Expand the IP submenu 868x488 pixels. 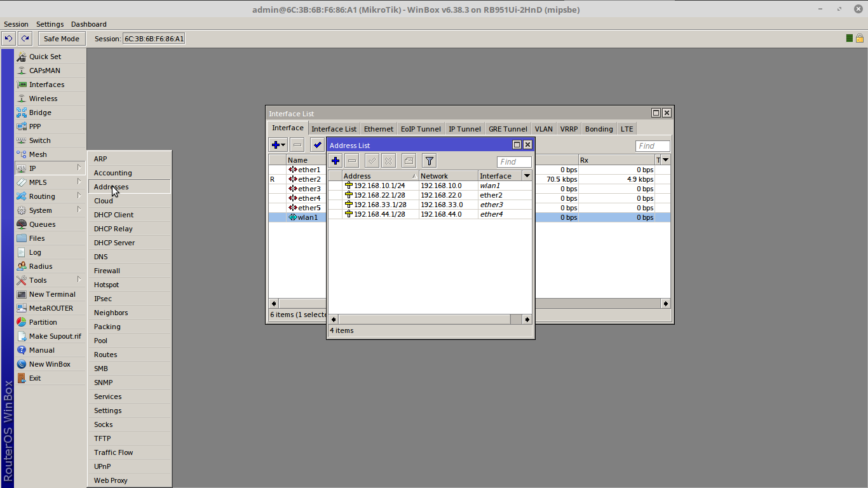pyautogui.click(x=50, y=168)
